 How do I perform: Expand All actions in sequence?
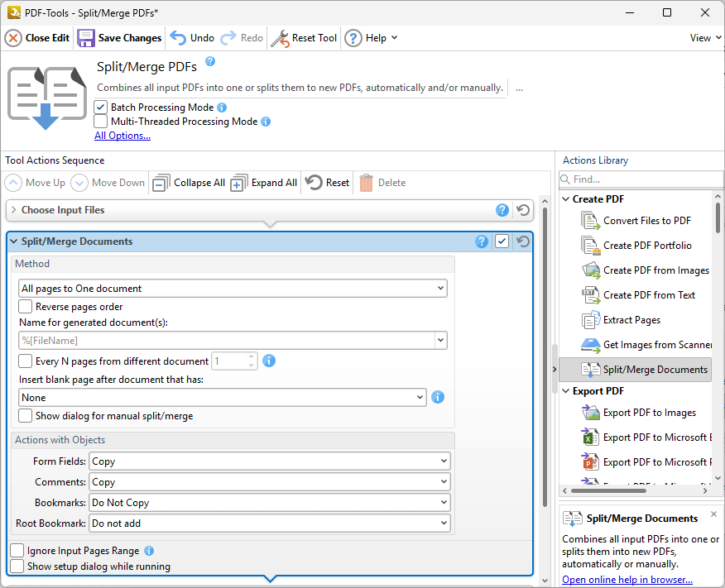tap(264, 183)
